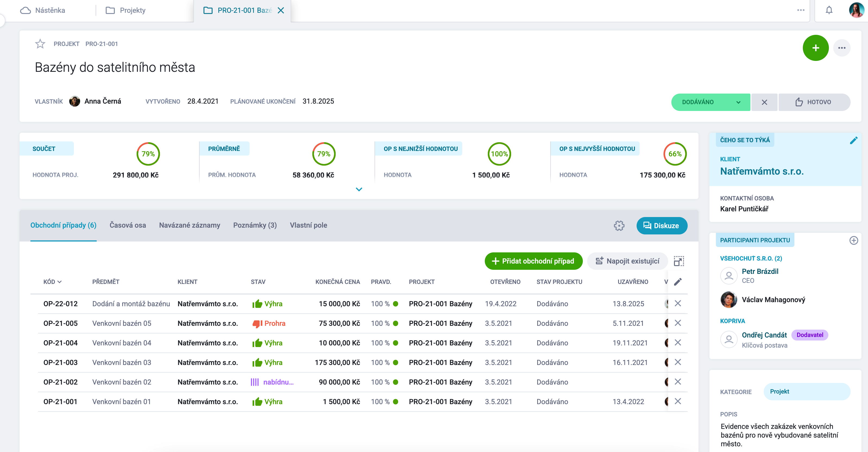
Task: Mark project as favorite with star icon
Action: pyautogui.click(x=40, y=44)
